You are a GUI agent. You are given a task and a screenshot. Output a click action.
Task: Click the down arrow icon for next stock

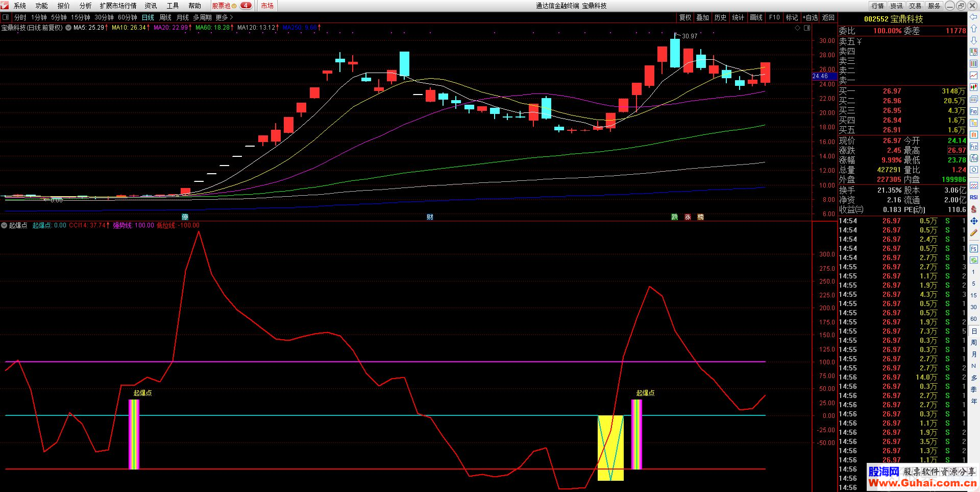(x=974, y=40)
